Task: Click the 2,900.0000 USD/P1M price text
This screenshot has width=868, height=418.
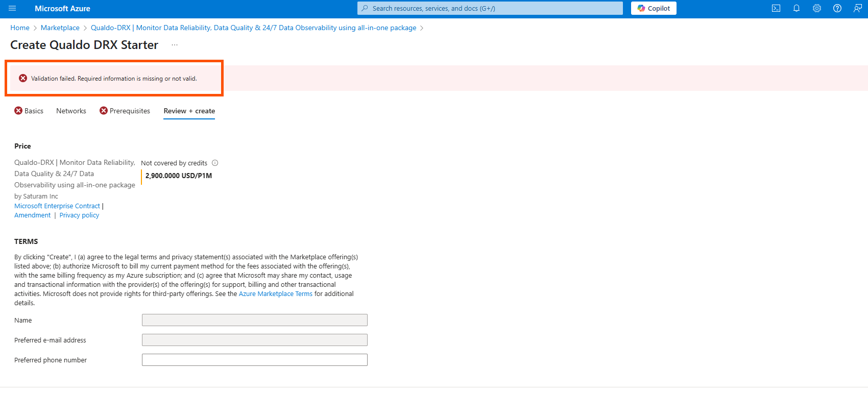Action: coord(179,176)
